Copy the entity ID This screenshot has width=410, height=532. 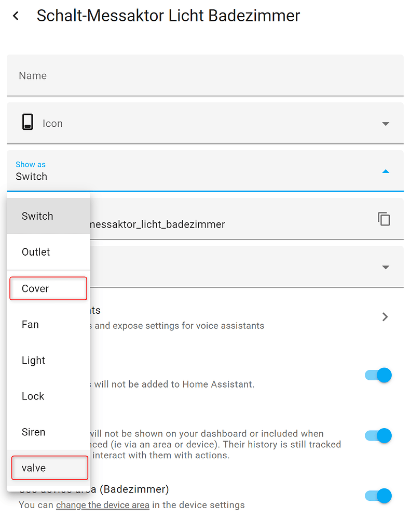[384, 219]
